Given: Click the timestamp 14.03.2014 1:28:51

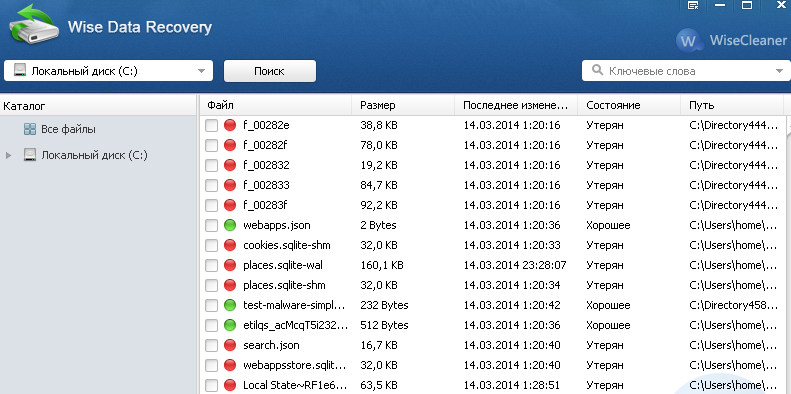Looking at the screenshot, I should click(512, 385).
